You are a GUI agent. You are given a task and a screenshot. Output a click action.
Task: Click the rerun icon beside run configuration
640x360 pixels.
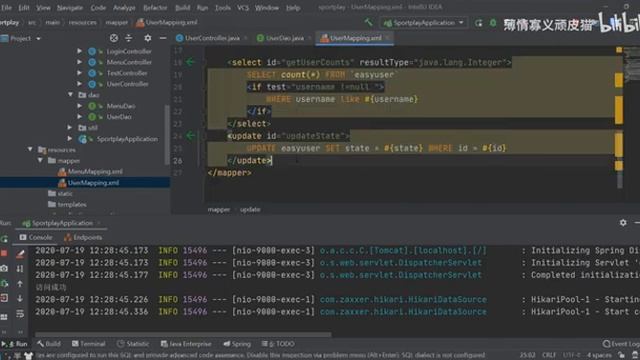click(x=478, y=23)
